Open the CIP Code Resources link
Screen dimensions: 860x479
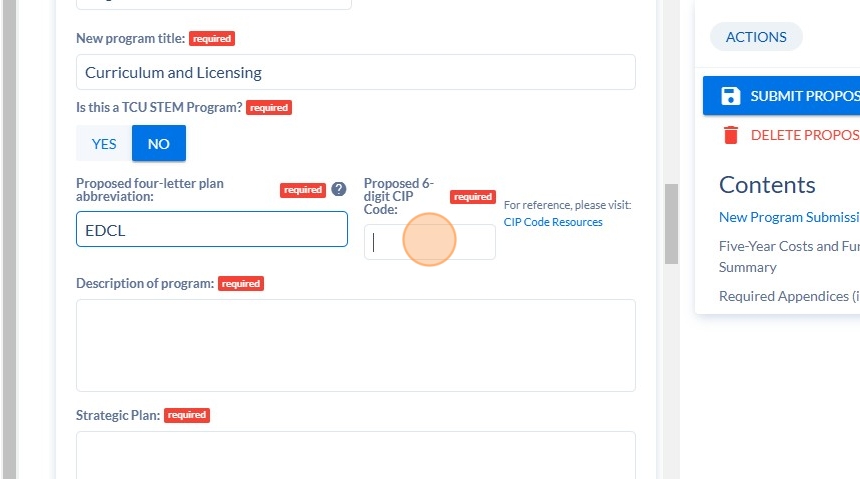coord(553,222)
